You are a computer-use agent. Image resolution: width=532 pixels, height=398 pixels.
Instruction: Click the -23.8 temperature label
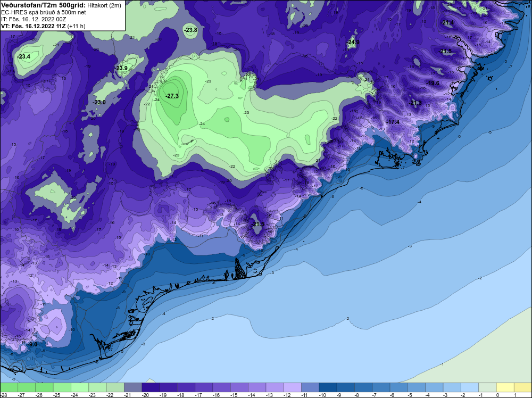coord(190,30)
